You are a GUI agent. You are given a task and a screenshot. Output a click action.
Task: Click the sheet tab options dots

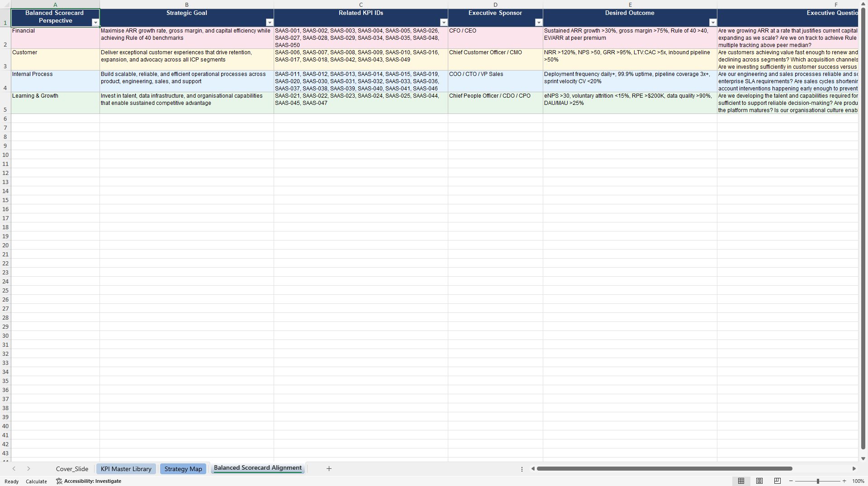pos(522,469)
